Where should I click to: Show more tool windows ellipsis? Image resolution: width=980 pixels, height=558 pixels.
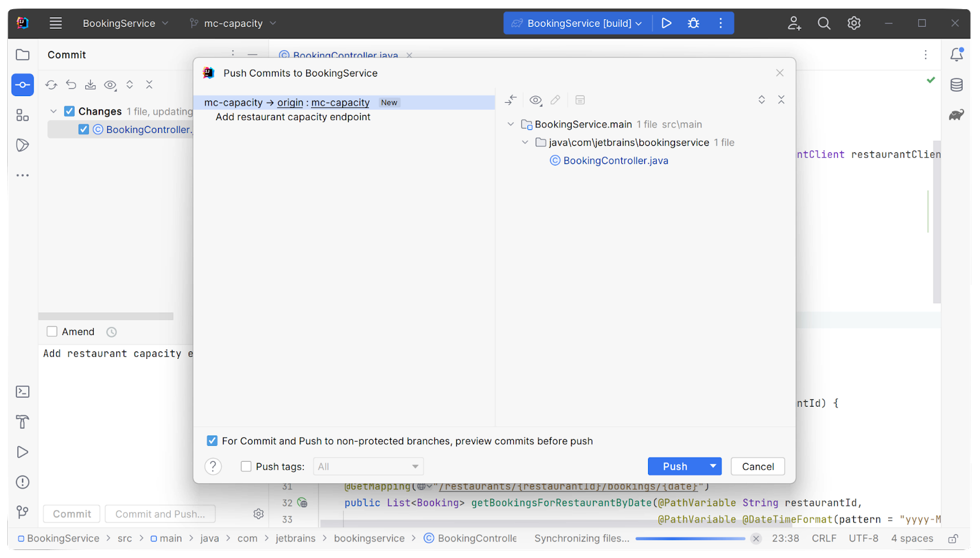[23, 175]
